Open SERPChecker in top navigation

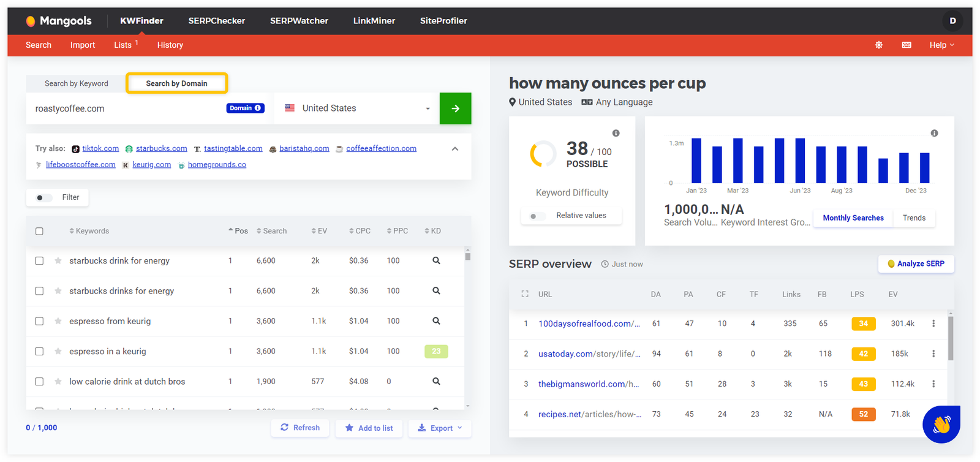[217, 21]
